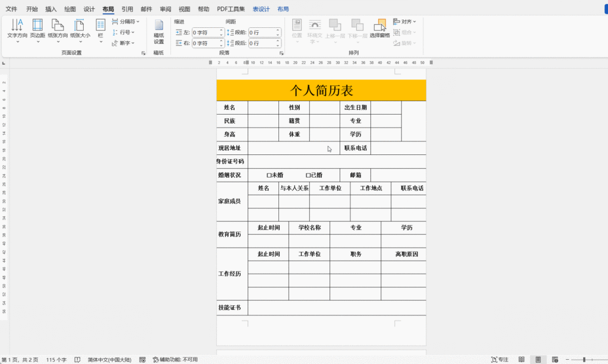
Task: Open the Text Direction (文字方向) tool
Action: click(17, 30)
